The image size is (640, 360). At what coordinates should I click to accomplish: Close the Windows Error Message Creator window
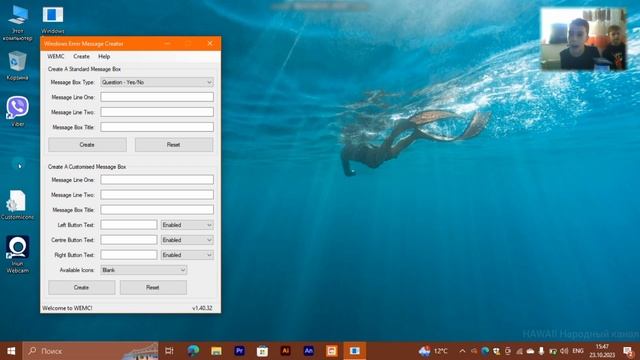click(x=210, y=43)
